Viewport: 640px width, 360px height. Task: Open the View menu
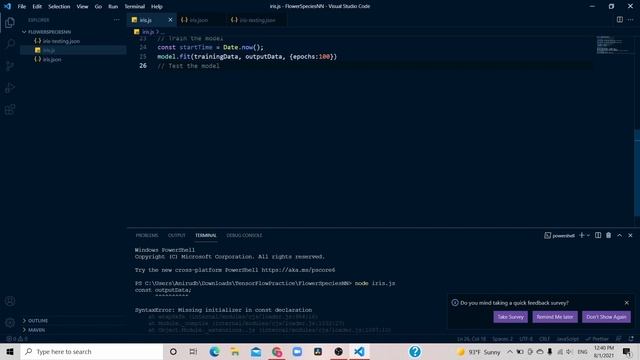[x=82, y=7]
